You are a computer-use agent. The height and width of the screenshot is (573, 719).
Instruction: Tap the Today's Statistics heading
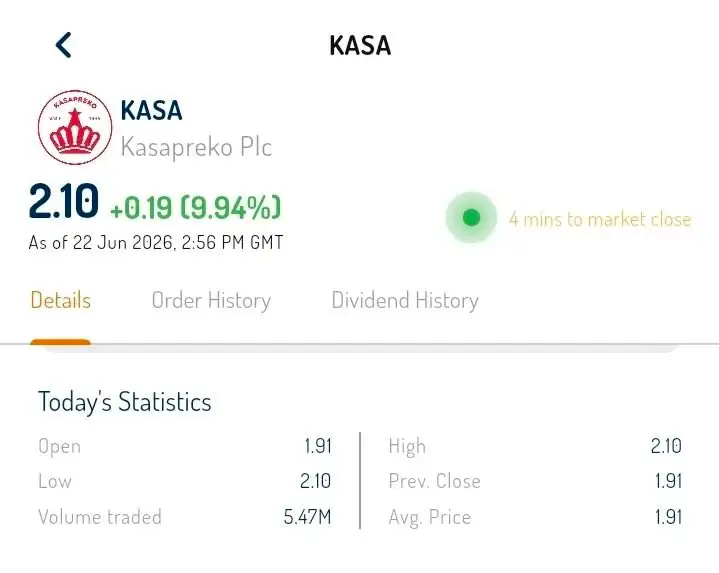(125, 402)
